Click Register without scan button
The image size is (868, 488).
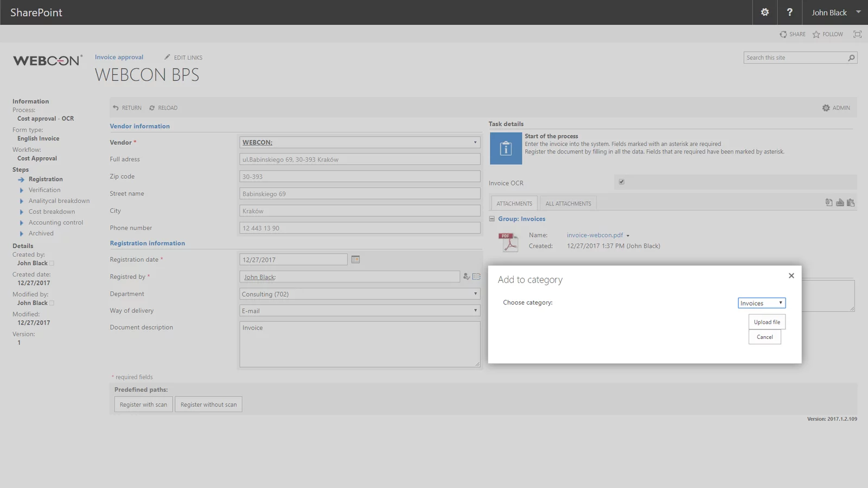(208, 404)
